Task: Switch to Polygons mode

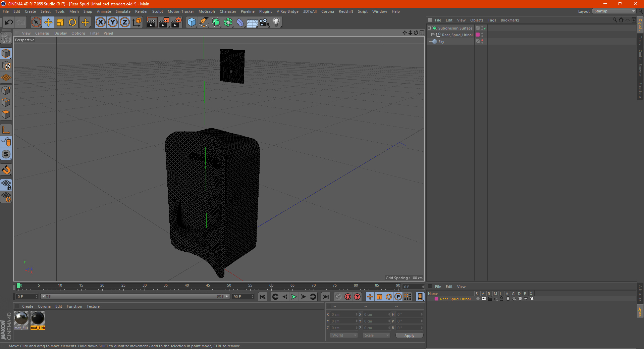Action: tap(6, 114)
